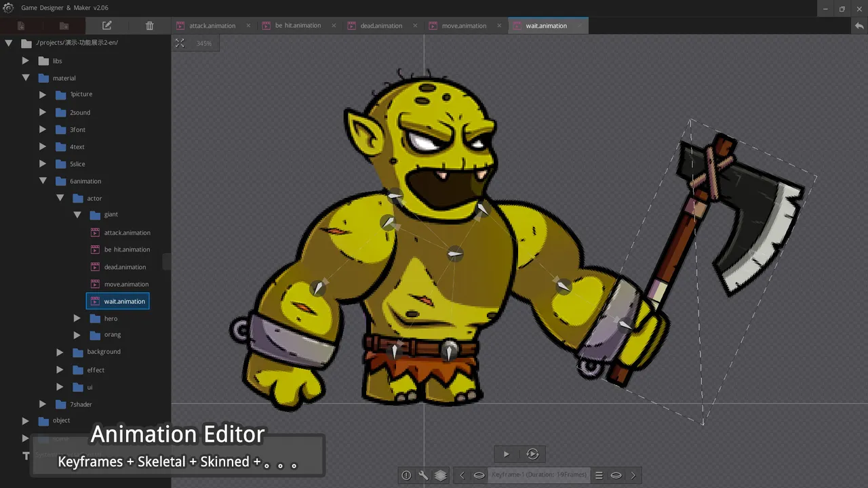This screenshot has height=488, width=868.
Task: Expand the 5slice folder arrow
Action: point(43,163)
